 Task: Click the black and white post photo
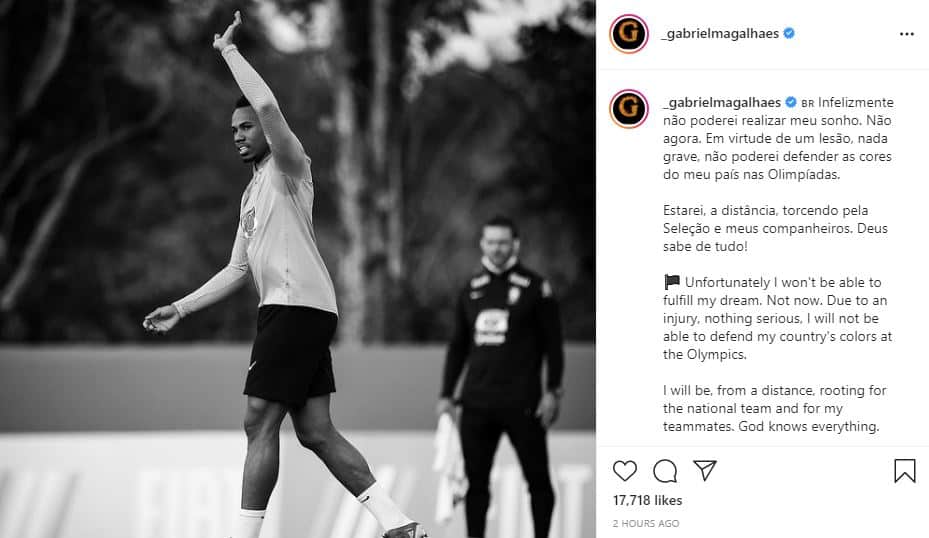298,269
